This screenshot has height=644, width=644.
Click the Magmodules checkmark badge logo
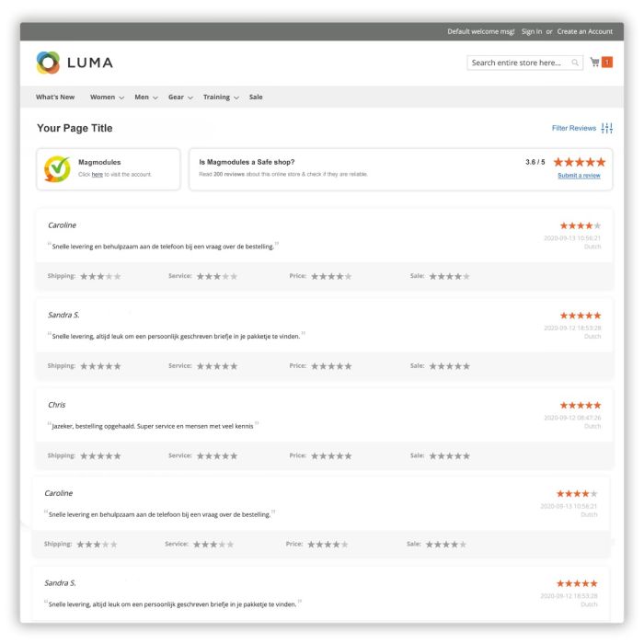(57, 168)
